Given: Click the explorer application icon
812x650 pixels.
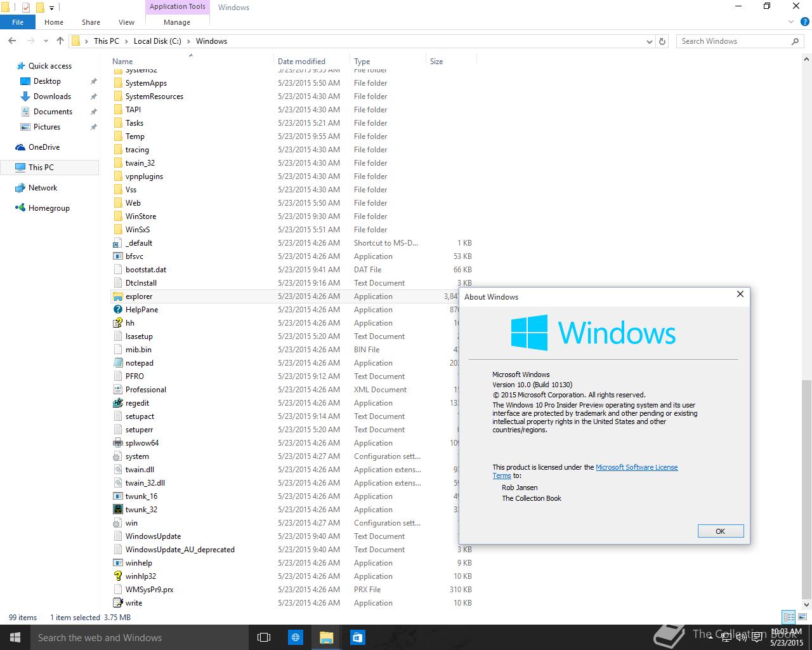Looking at the screenshot, I should coord(117,296).
